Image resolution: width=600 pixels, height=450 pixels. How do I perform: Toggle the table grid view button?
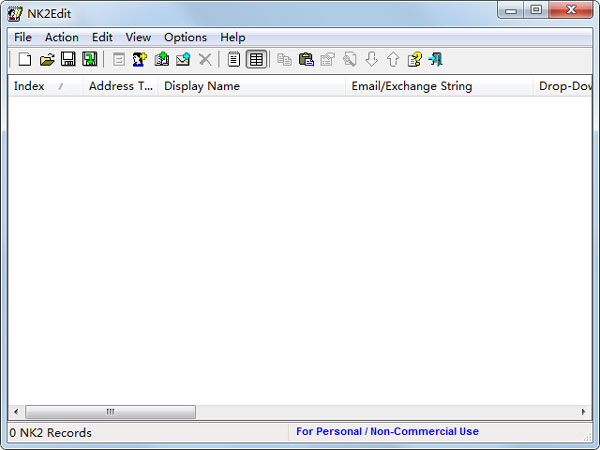click(256, 60)
